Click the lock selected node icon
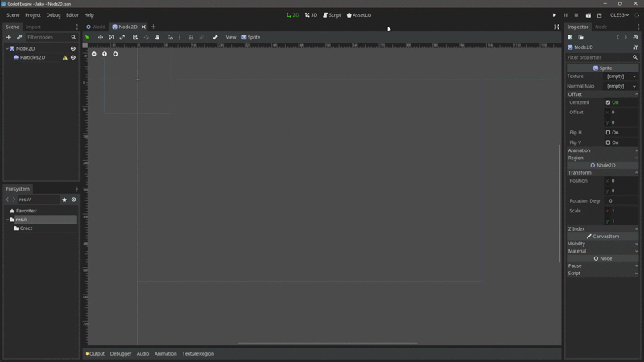The width and height of the screenshot is (644, 362). (191, 37)
